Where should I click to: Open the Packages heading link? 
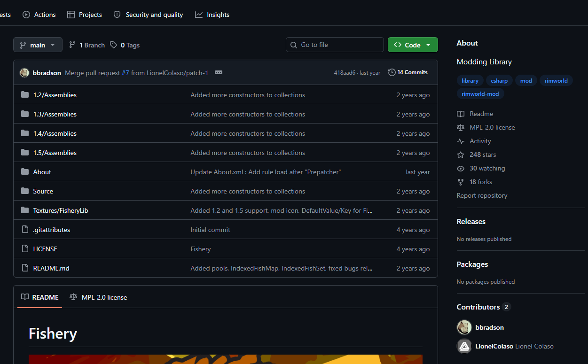click(x=472, y=264)
